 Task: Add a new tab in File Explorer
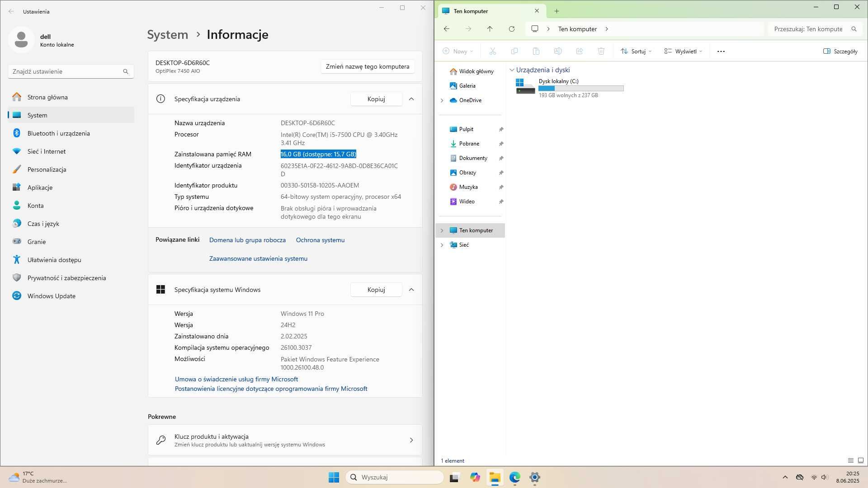(x=557, y=11)
